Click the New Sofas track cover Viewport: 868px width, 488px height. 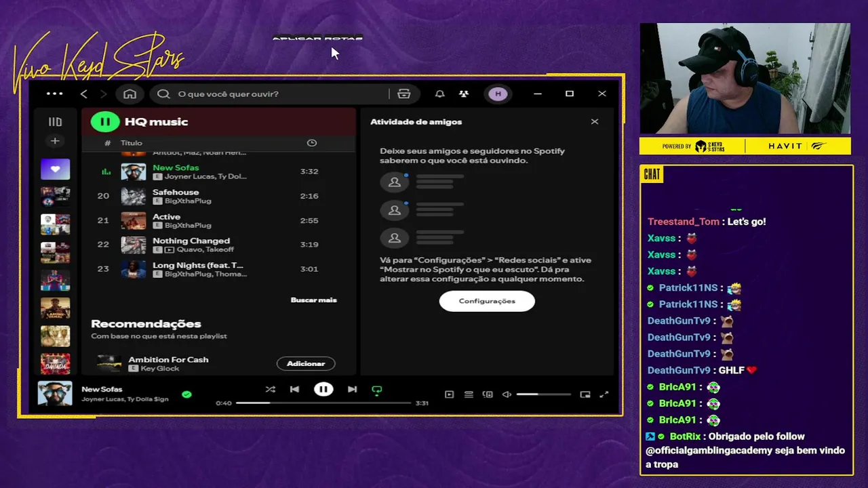point(133,171)
